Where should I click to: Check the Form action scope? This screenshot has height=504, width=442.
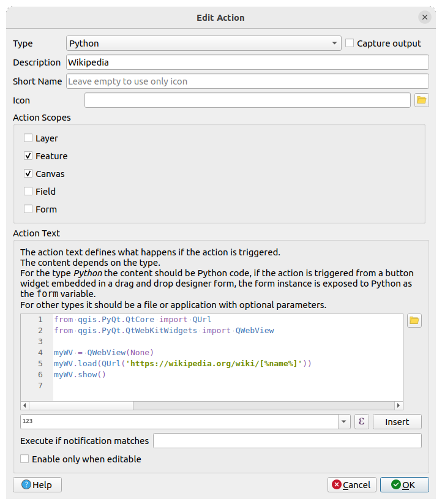coord(28,209)
